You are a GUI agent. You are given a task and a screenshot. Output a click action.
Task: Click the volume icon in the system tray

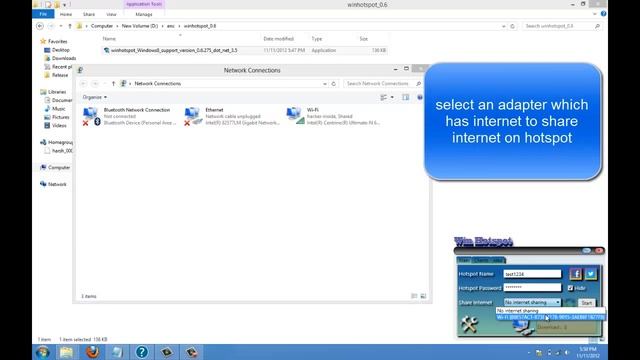pos(567,352)
